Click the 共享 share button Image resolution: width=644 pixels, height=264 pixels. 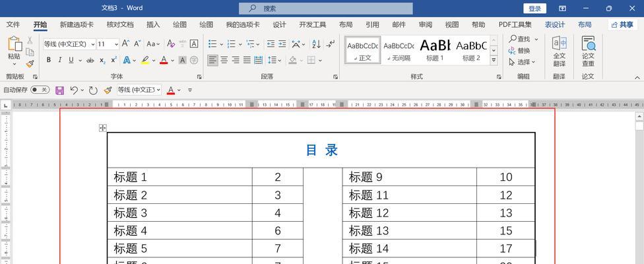623,24
